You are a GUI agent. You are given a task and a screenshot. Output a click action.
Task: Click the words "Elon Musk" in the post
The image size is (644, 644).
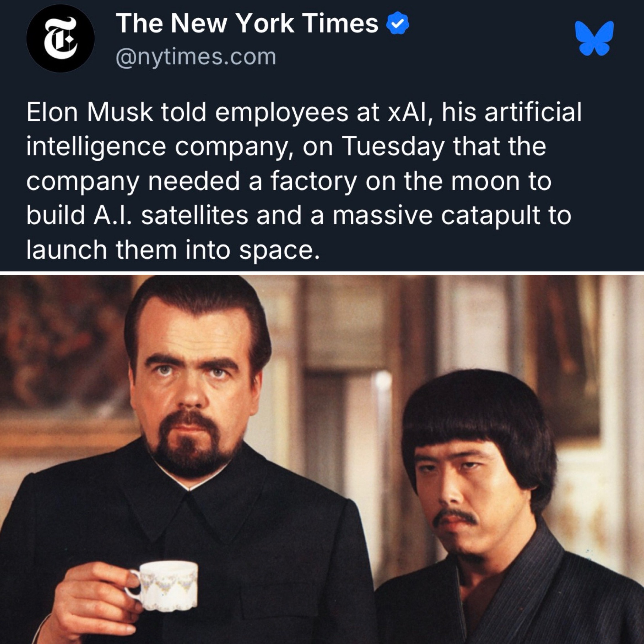tap(90, 112)
